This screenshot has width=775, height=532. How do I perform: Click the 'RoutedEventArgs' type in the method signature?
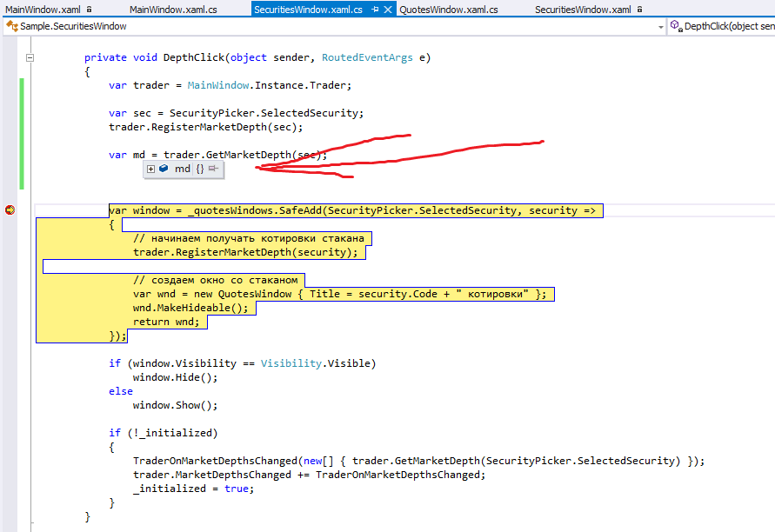367,57
